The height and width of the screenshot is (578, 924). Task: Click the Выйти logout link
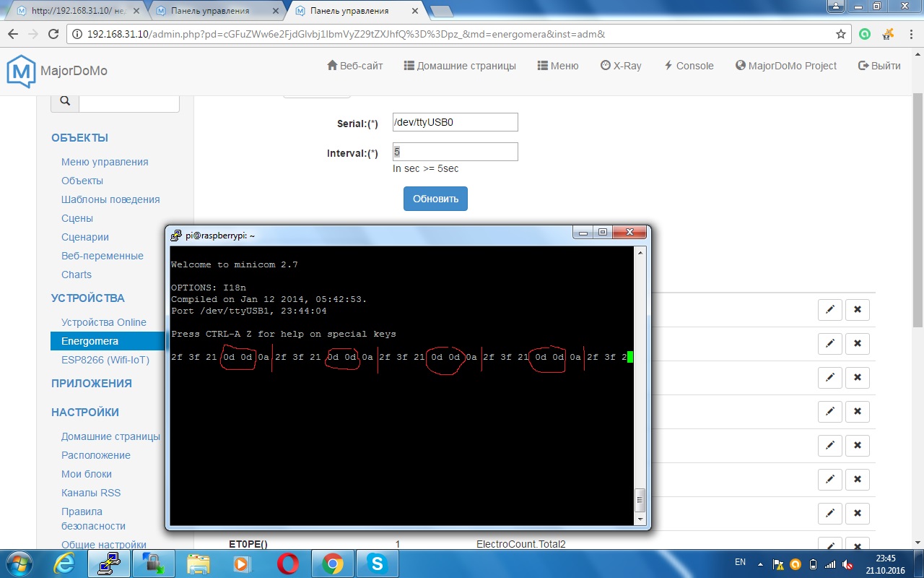point(879,66)
